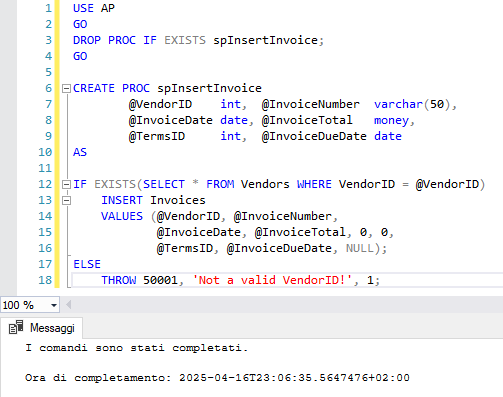Place cursor on THROW keyword
The image size is (503, 397).
(x=119, y=280)
